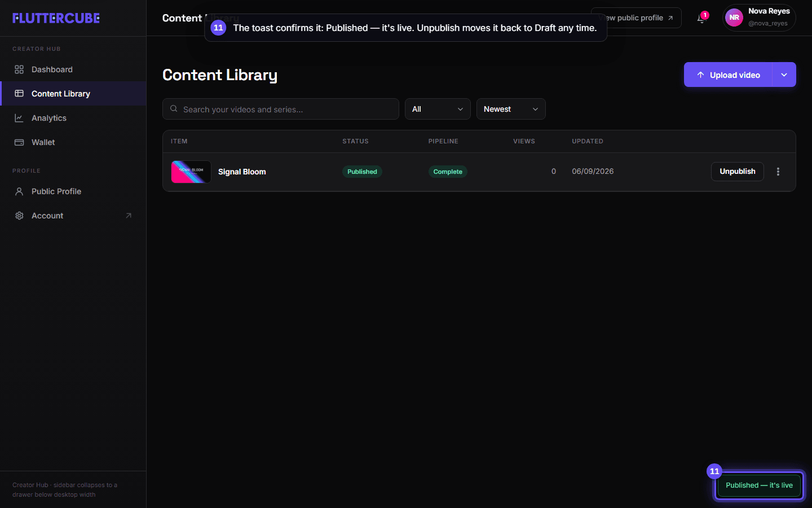The image size is (812, 508).
Task: Open the Dashboard page
Action: click(x=73, y=69)
